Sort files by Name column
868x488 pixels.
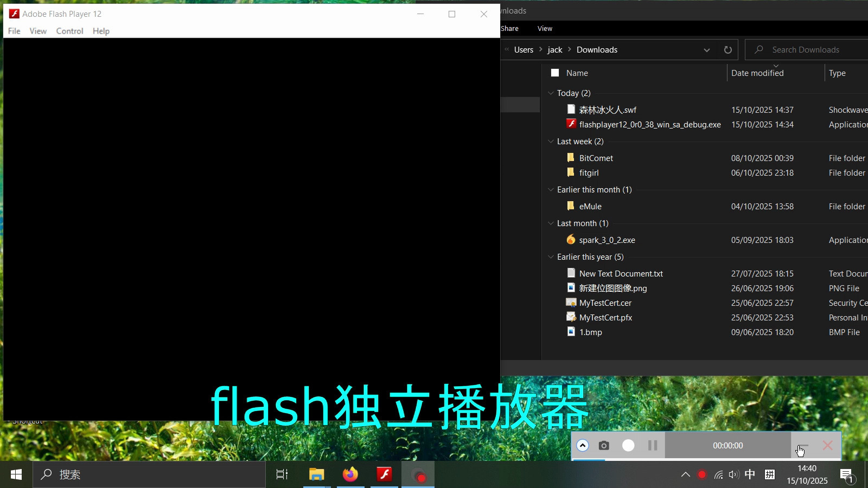pyautogui.click(x=577, y=73)
